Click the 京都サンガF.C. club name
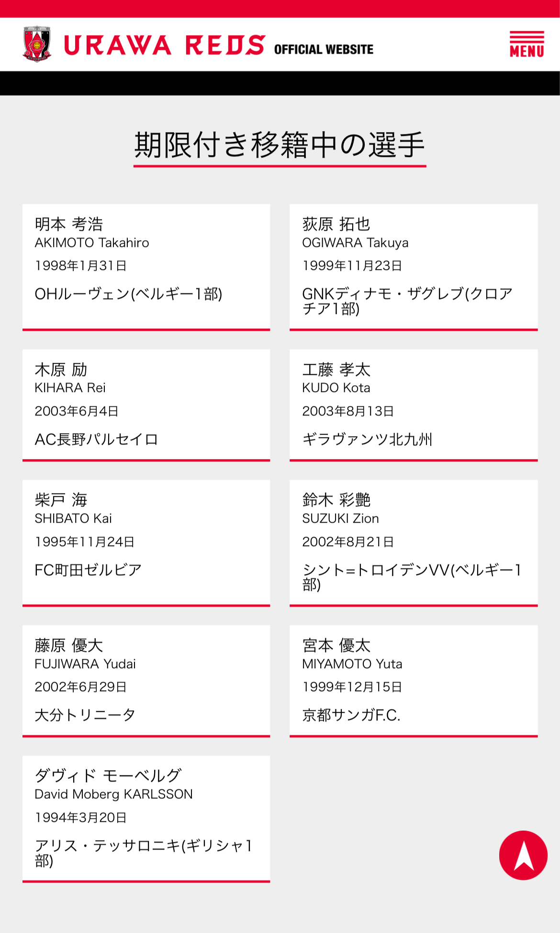The width and height of the screenshot is (560, 933). 351,715
